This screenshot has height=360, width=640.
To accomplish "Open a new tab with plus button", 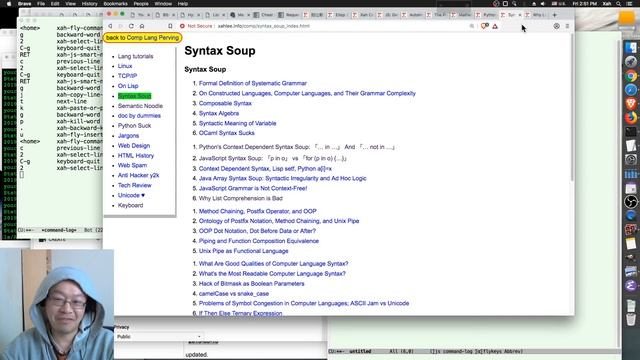I will (x=554, y=15).
